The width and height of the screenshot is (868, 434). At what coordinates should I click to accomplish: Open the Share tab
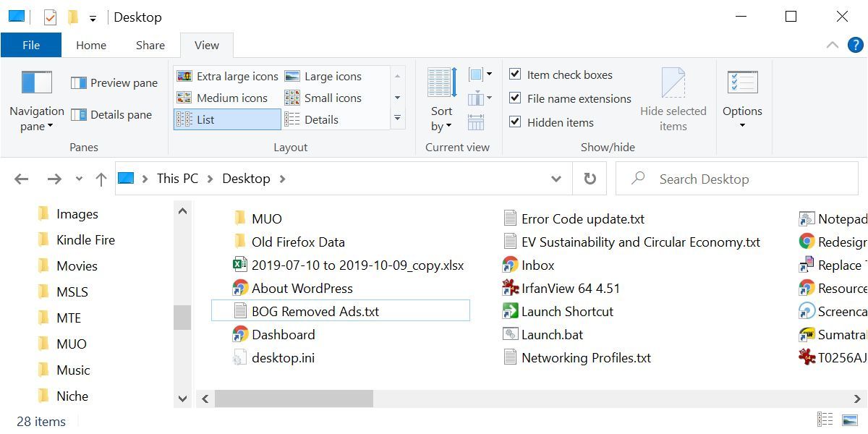[x=149, y=44]
